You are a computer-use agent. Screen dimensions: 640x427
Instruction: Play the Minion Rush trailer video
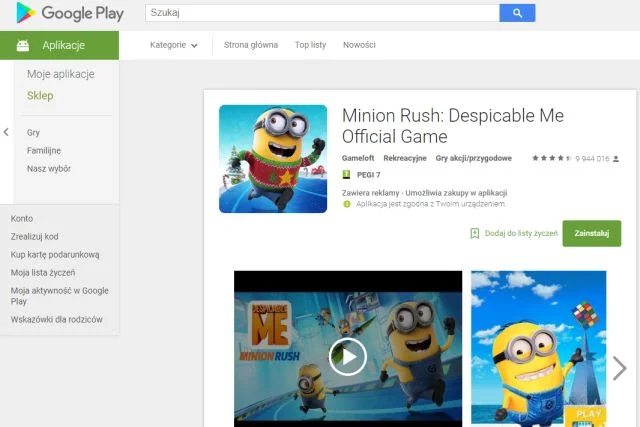pyautogui.click(x=348, y=357)
